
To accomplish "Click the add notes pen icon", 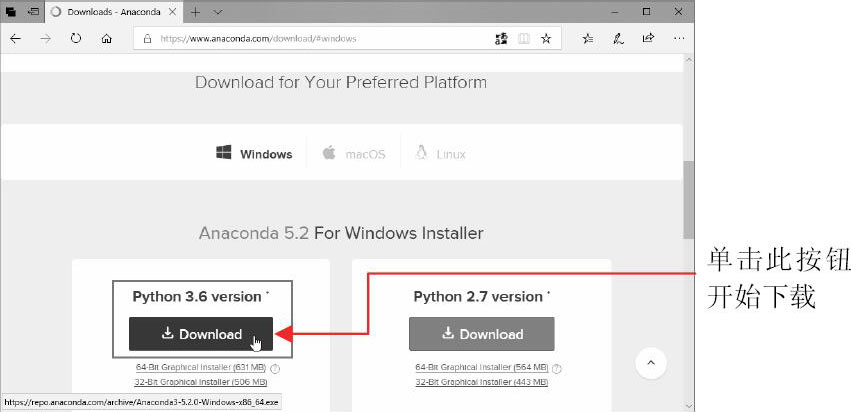I will point(618,39).
